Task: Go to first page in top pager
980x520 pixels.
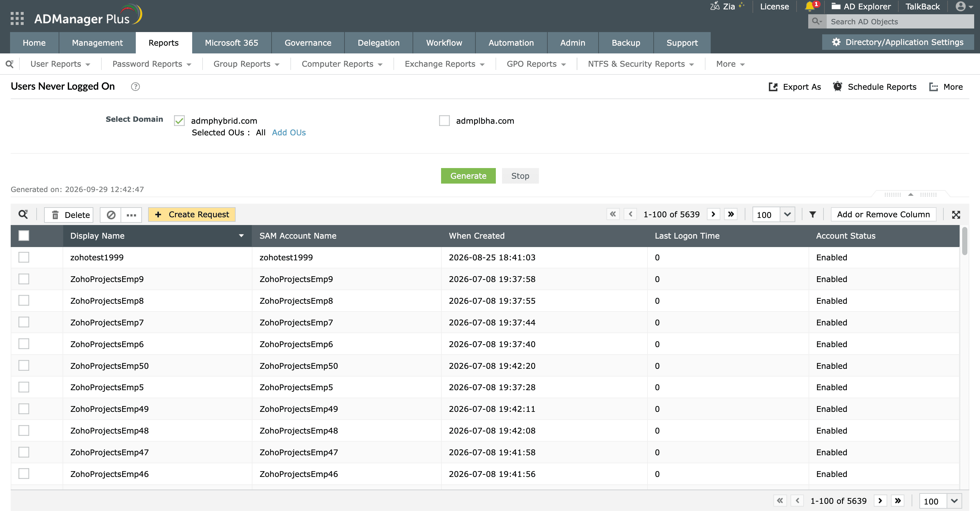Action: [613, 214]
